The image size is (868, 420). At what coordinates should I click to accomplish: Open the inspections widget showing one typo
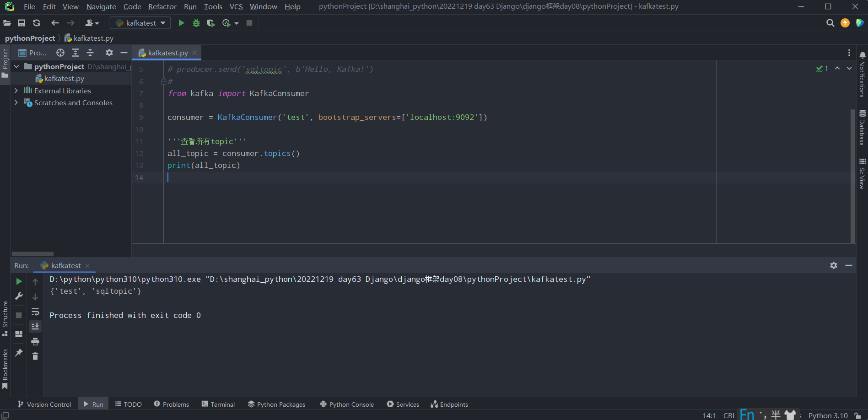pos(822,69)
